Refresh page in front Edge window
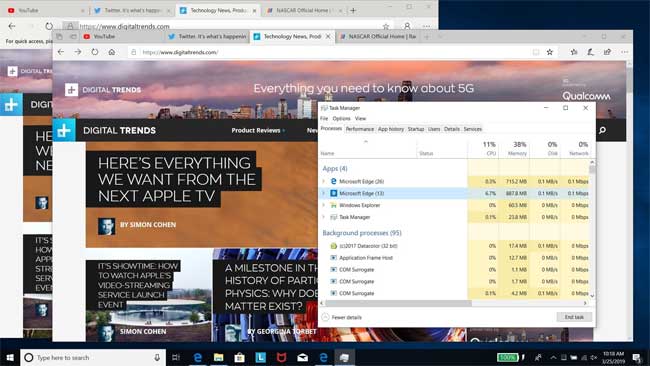This screenshot has height=366, width=650. click(x=95, y=52)
